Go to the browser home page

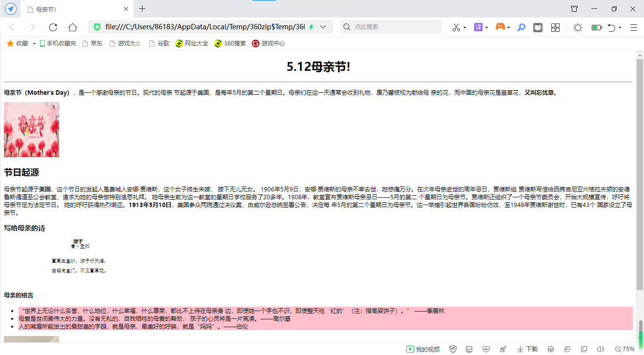[73, 27]
